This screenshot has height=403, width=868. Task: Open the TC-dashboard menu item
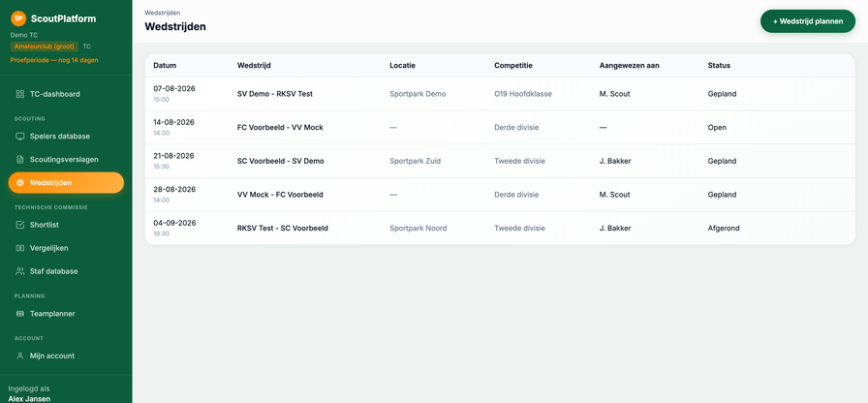[66, 94]
